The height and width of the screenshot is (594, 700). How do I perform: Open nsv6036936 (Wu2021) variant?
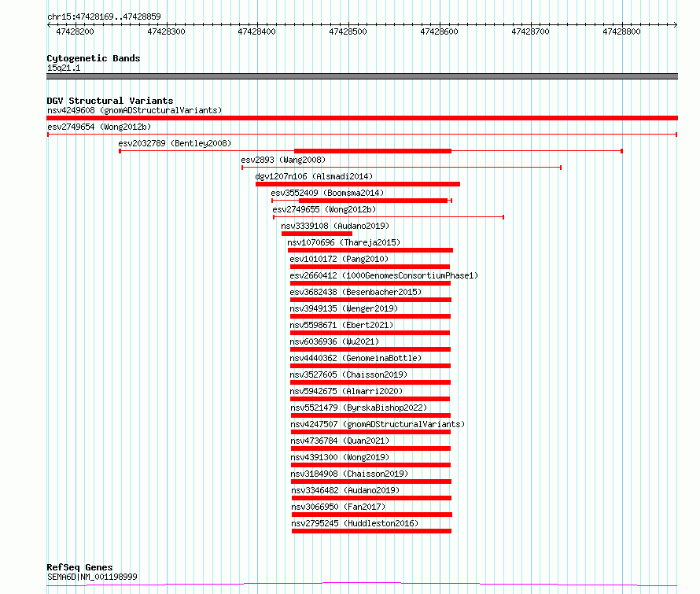[334, 341]
